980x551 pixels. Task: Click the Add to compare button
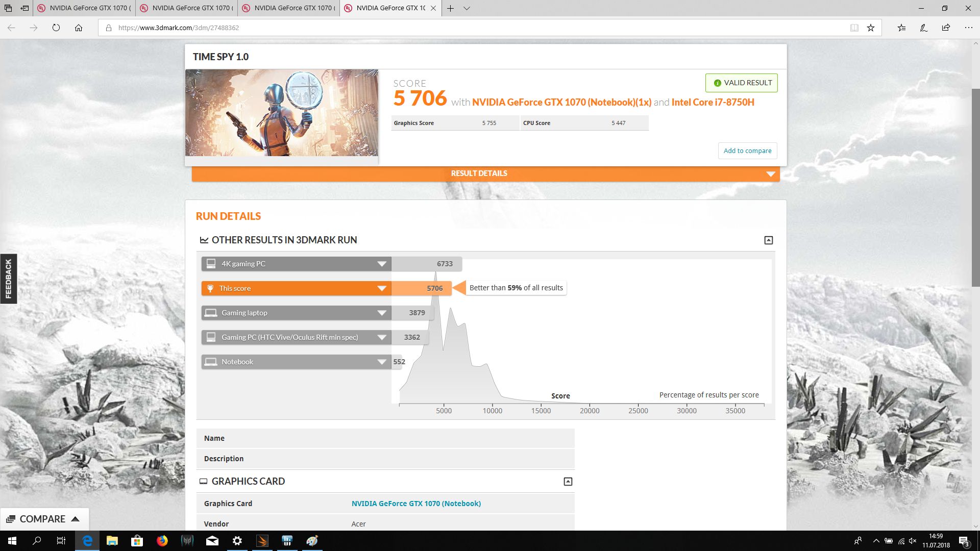[747, 151]
